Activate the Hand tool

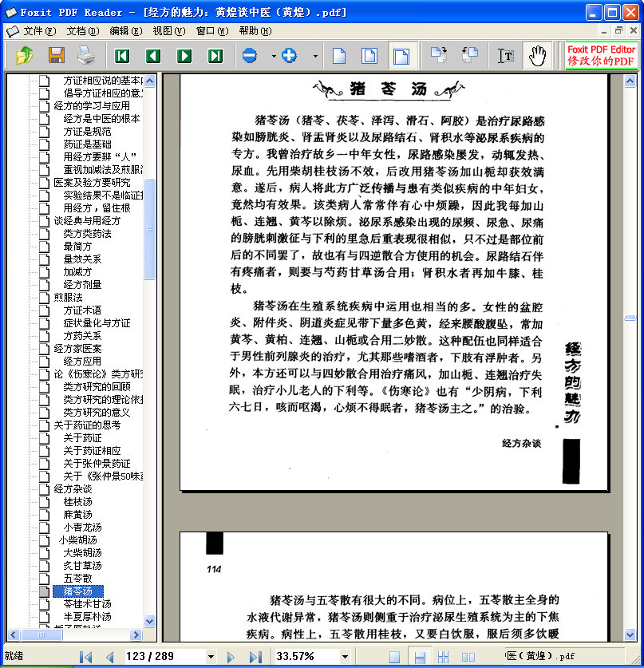[537, 56]
